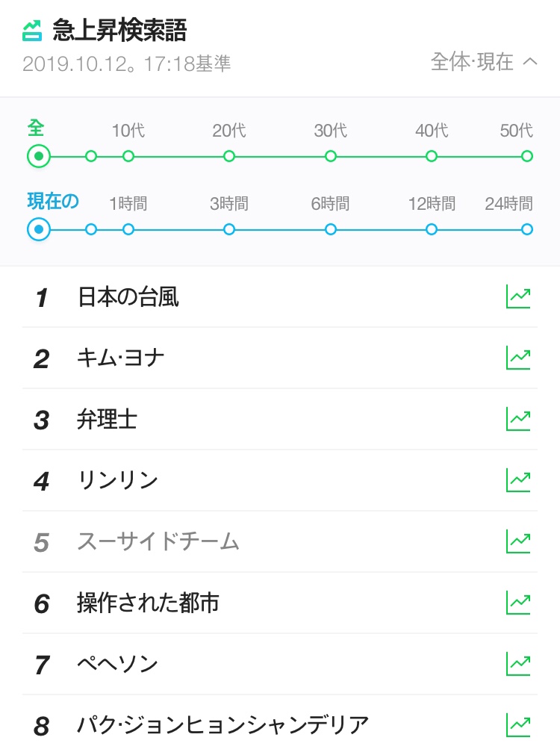Open the 日本の台風 search term

[128, 297]
